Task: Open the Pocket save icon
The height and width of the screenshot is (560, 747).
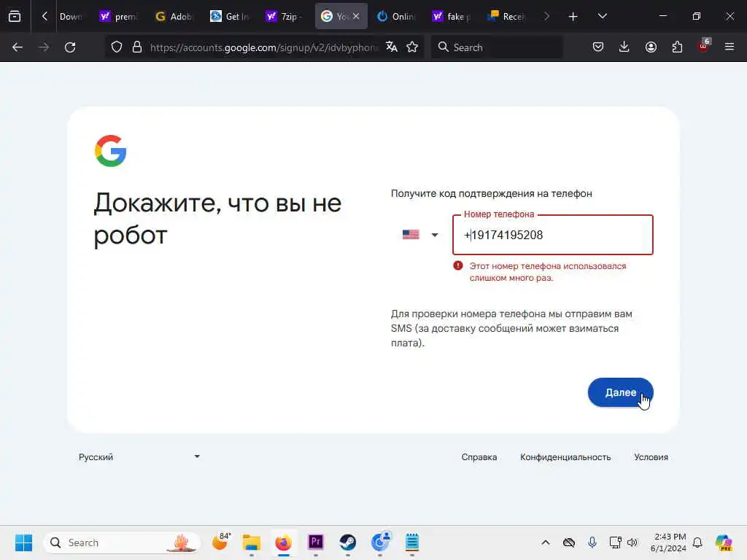Action: [x=598, y=47]
